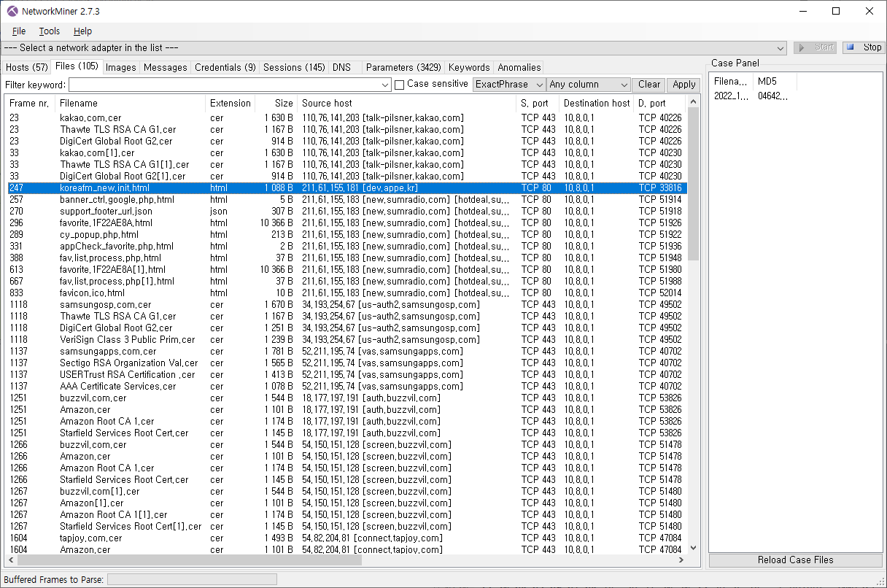887x588 pixels.
Task: Open the Help menu
Action: coord(82,31)
